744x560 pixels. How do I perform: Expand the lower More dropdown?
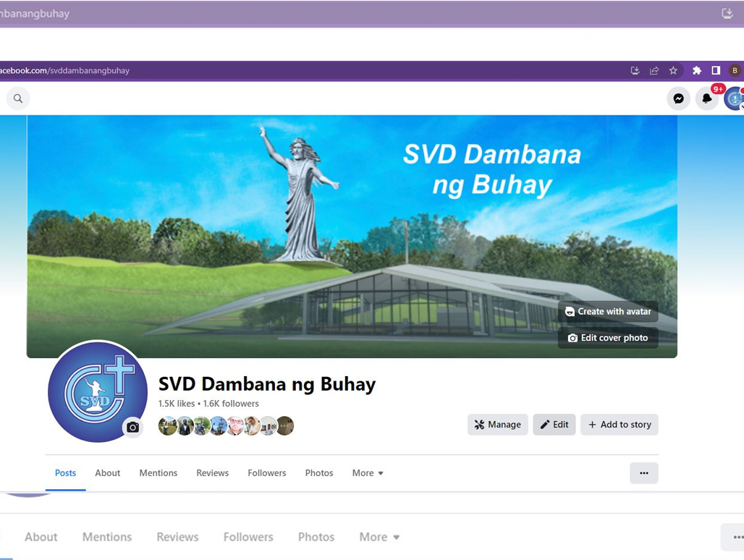pyautogui.click(x=379, y=537)
